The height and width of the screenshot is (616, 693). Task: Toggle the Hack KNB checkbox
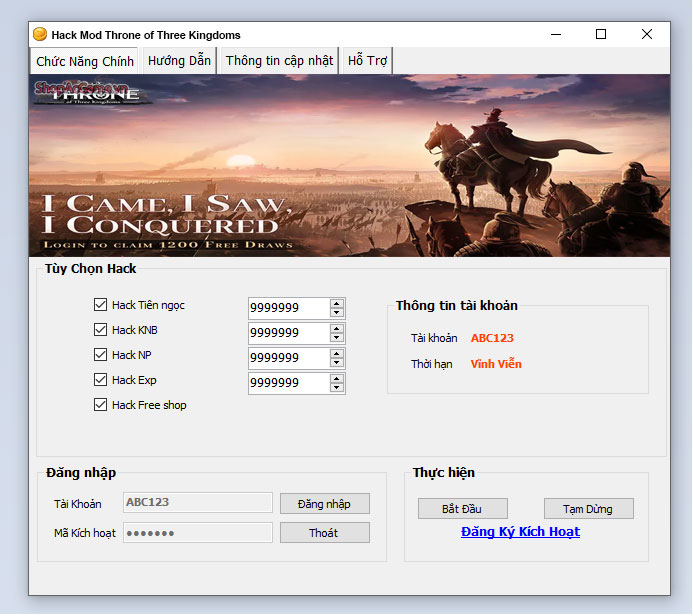[x=100, y=330]
